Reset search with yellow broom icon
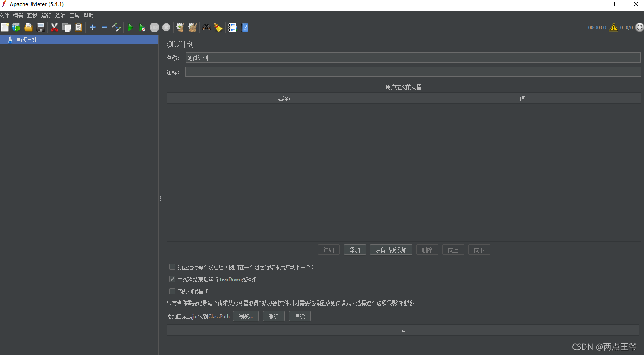Screen dimensions: 644x355 pos(218,27)
